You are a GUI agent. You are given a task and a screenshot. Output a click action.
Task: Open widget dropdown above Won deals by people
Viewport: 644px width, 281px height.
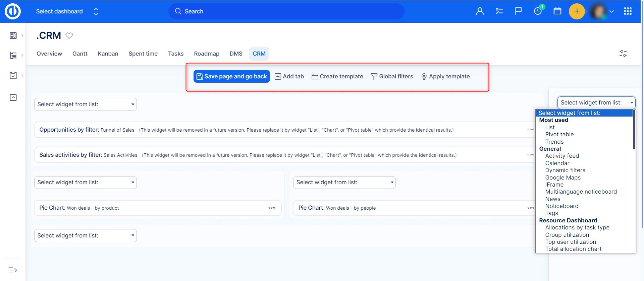(344, 183)
